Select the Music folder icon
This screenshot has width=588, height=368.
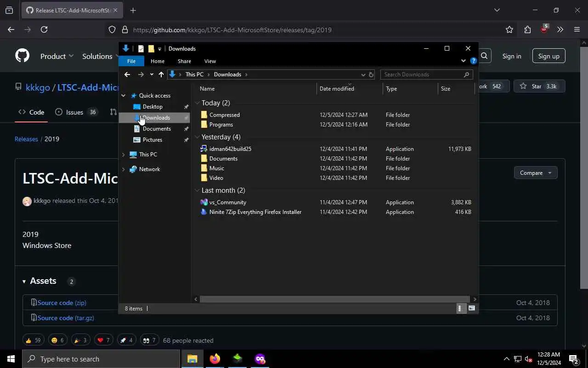point(204,168)
